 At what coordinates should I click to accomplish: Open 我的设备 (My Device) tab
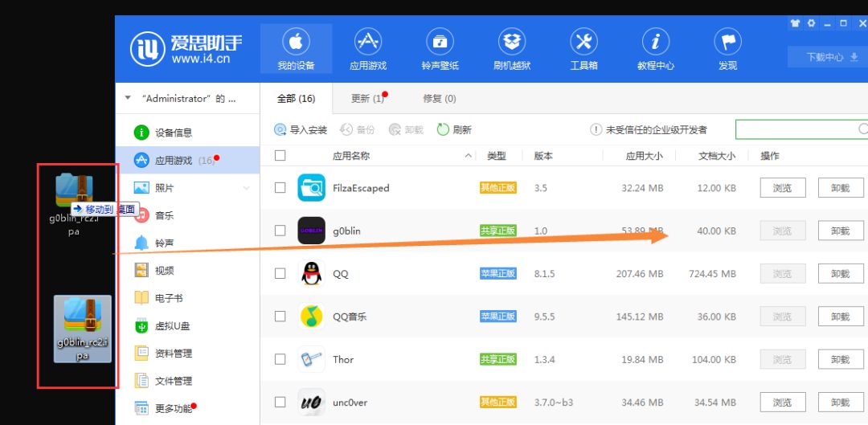[x=296, y=49]
